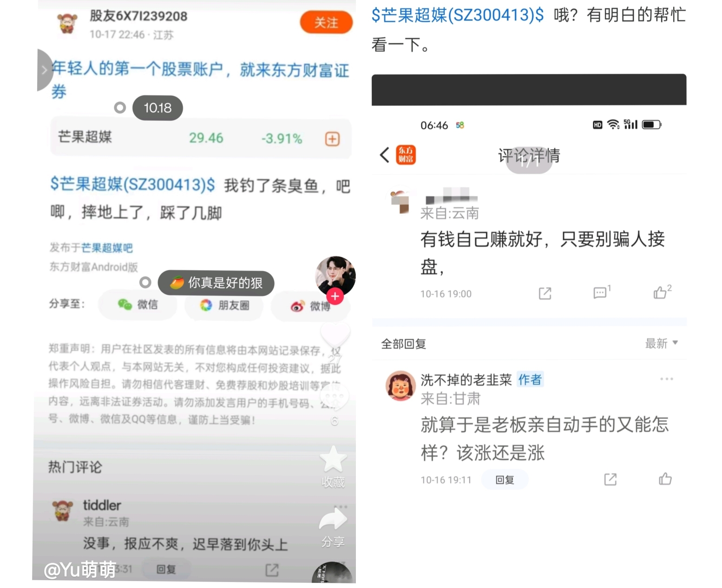This screenshot has height=588, width=722.
Task: Like the 云南 user's comment with thumbs up
Action: [662, 291]
